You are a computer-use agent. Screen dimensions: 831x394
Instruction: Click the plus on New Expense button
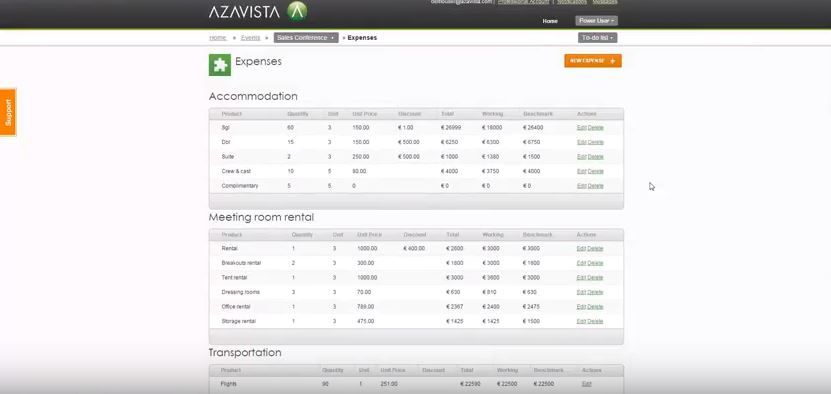(x=613, y=61)
